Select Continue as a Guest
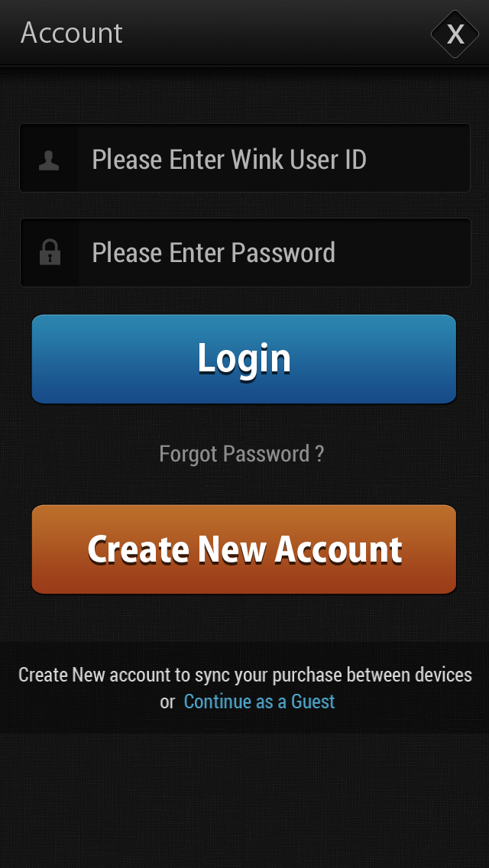Image resolution: width=489 pixels, height=868 pixels. click(259, 701)
